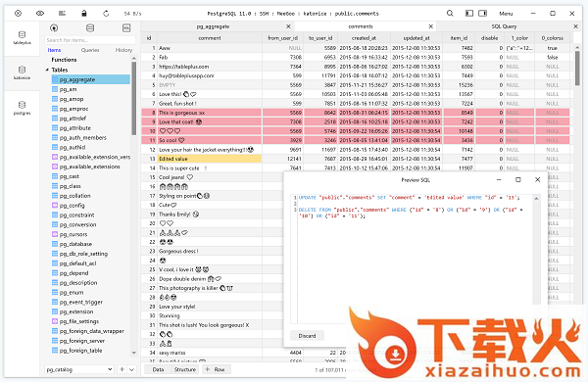Toggle the left sidebar panel icon
Screen dimensions: 588x382
click(x=469, y=14)
